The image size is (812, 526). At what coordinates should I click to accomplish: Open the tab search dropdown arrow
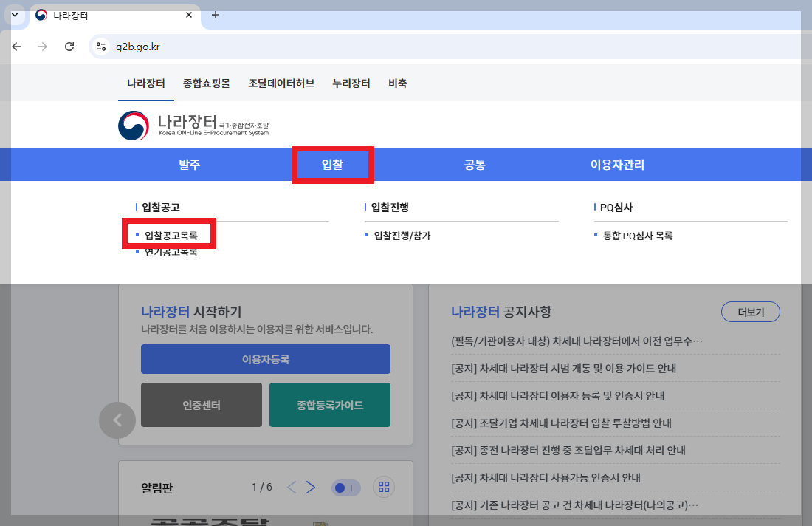click(x=15, y=15)
